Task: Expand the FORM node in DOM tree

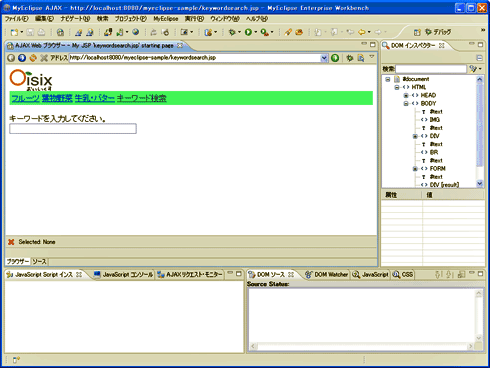Action: tap(415, 169)
